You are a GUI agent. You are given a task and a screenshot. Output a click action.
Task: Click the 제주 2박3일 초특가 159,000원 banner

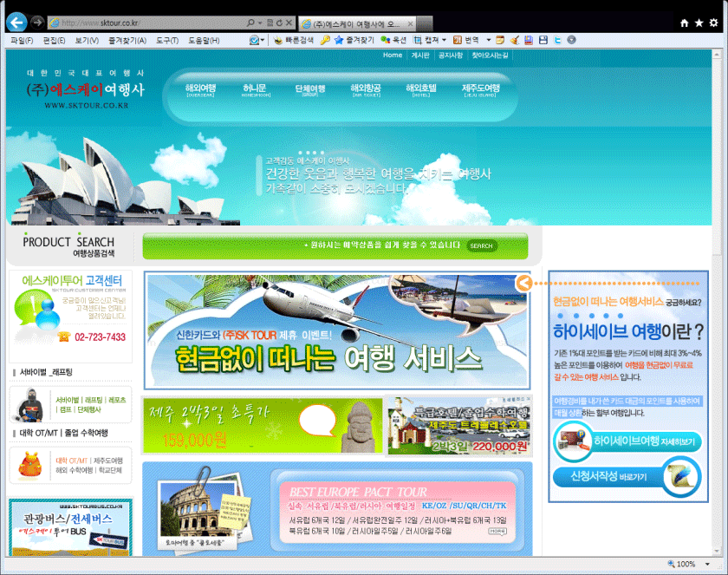tap(262, 425)
